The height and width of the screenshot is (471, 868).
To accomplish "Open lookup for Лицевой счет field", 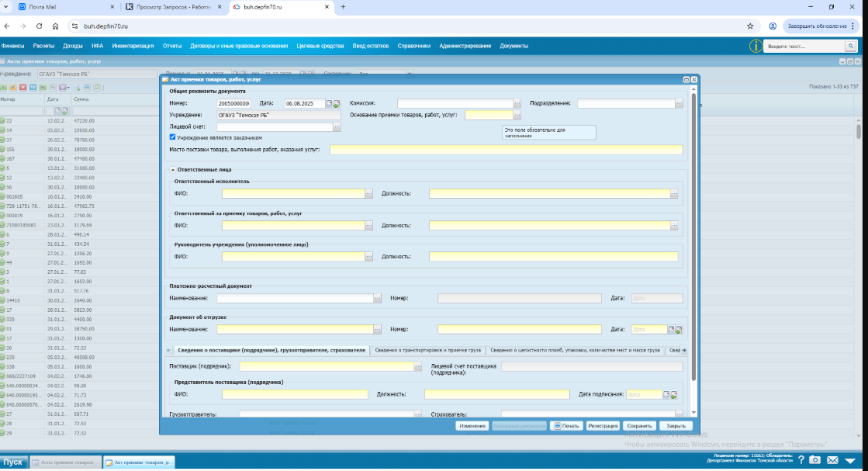I will tap(337, 126).
